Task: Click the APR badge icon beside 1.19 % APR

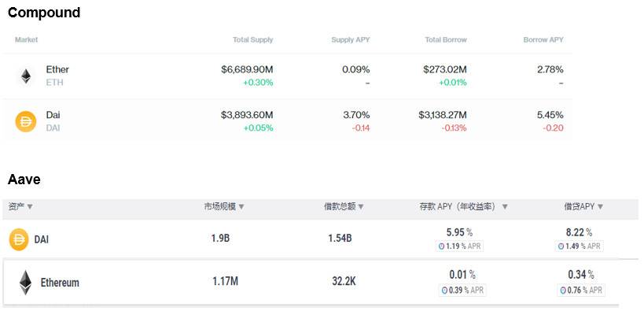Action: click(441, 246)
